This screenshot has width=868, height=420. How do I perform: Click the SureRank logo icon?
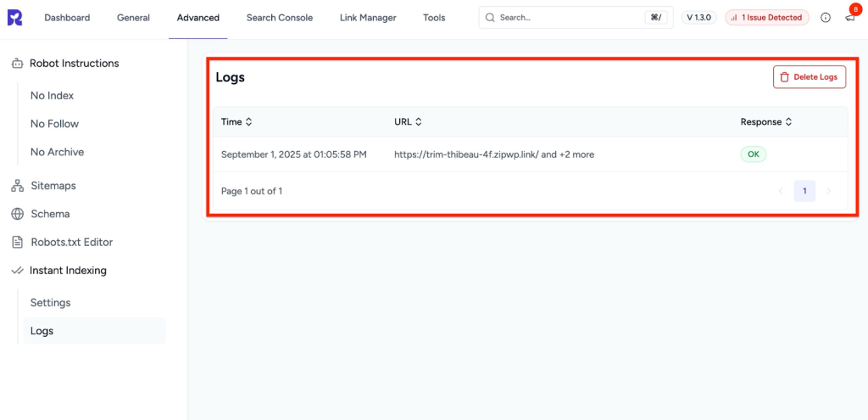(x=15, y=18)
